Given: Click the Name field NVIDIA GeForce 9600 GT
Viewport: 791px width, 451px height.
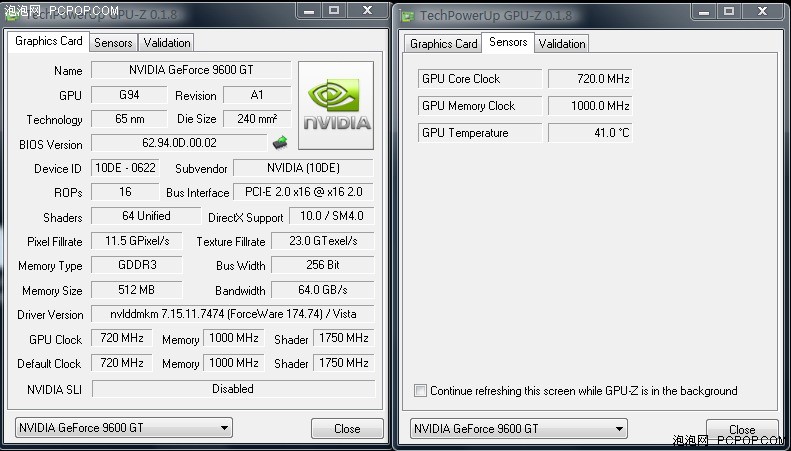Looking at the screenshot, I should click(191, 70).
